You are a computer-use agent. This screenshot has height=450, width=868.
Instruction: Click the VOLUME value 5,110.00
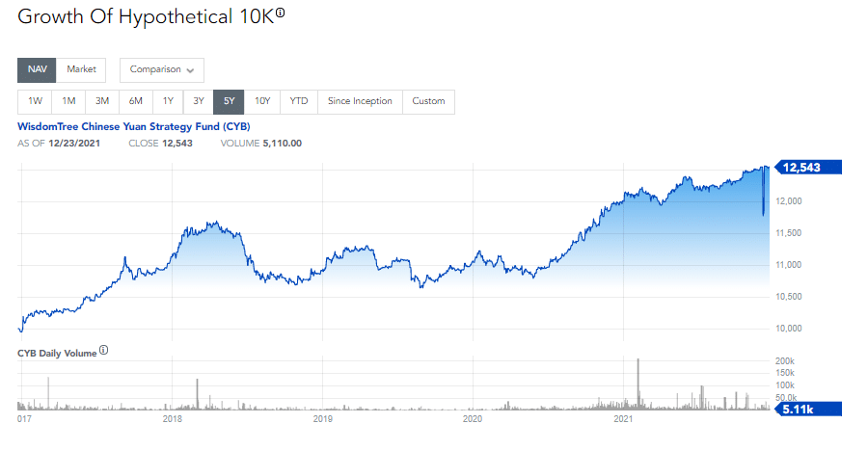[283, 144]
